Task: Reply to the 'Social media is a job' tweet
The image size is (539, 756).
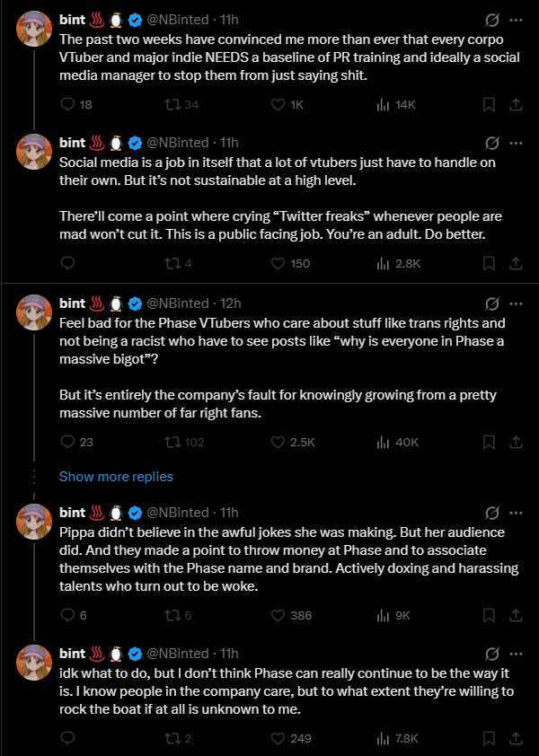Action: 67,263
